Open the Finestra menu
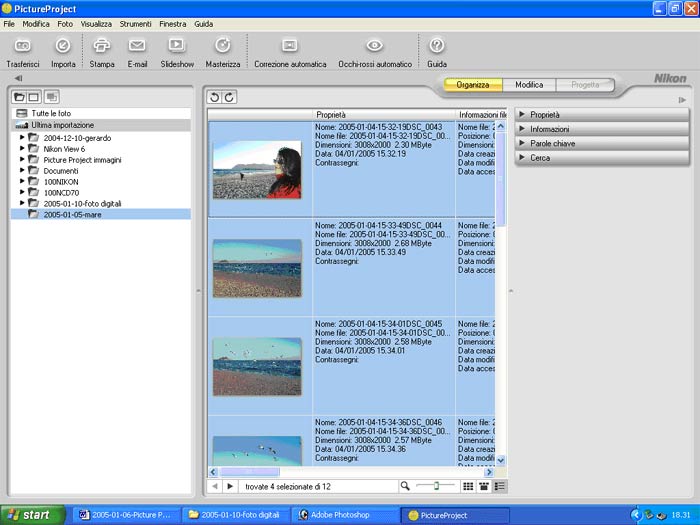This screenshot has height=525, width=700. point(172,24)
